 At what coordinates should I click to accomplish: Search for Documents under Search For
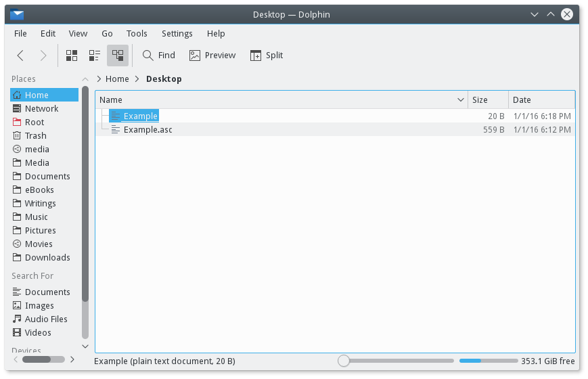pyautogui.click(x=44, y=292)
